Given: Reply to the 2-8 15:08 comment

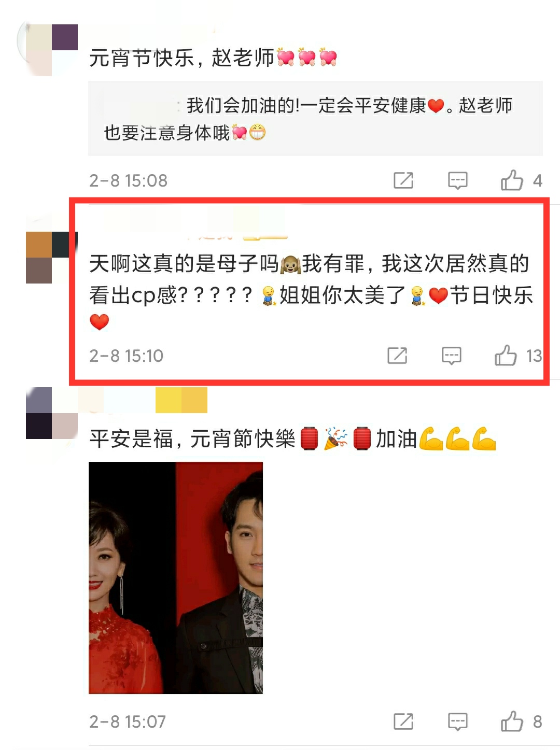Looking at the screenshot, I should pyautogui.click(x=458, y=180).
